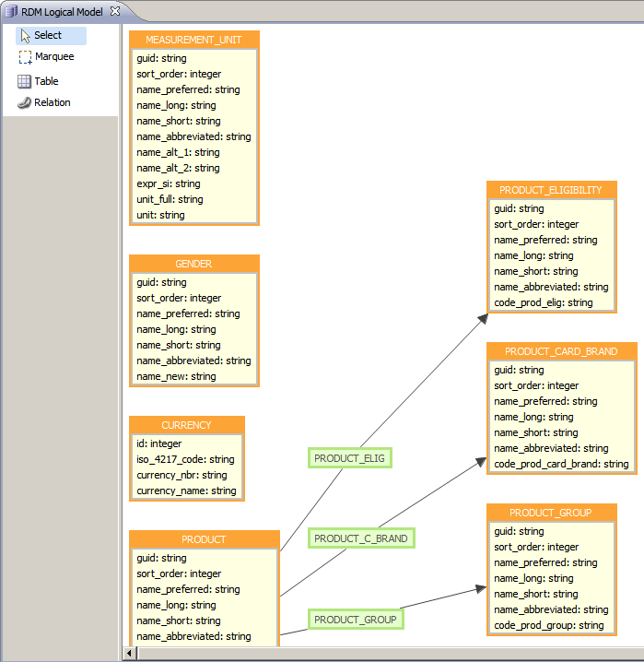Select the GENDER table header
Image resolution: width=644 pixels, height=662 pixels.
pos(193,264)
